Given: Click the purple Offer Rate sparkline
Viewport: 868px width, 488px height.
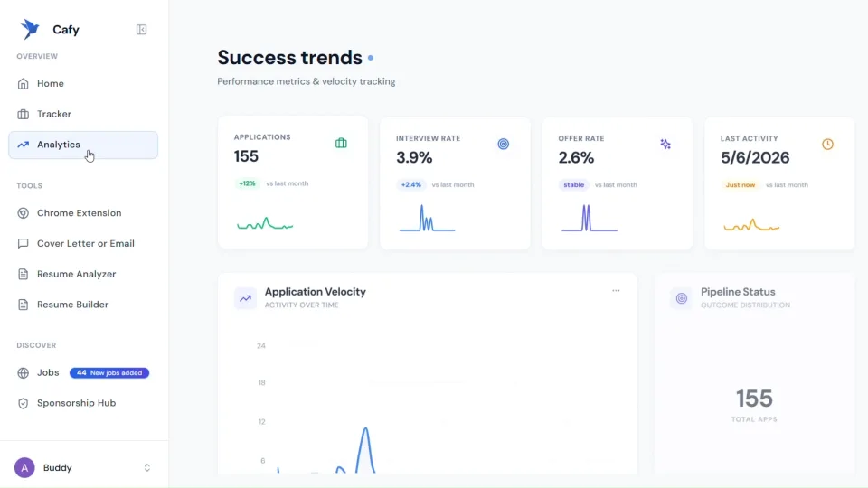Looking at the screenshot, I should tap(590, 218).
